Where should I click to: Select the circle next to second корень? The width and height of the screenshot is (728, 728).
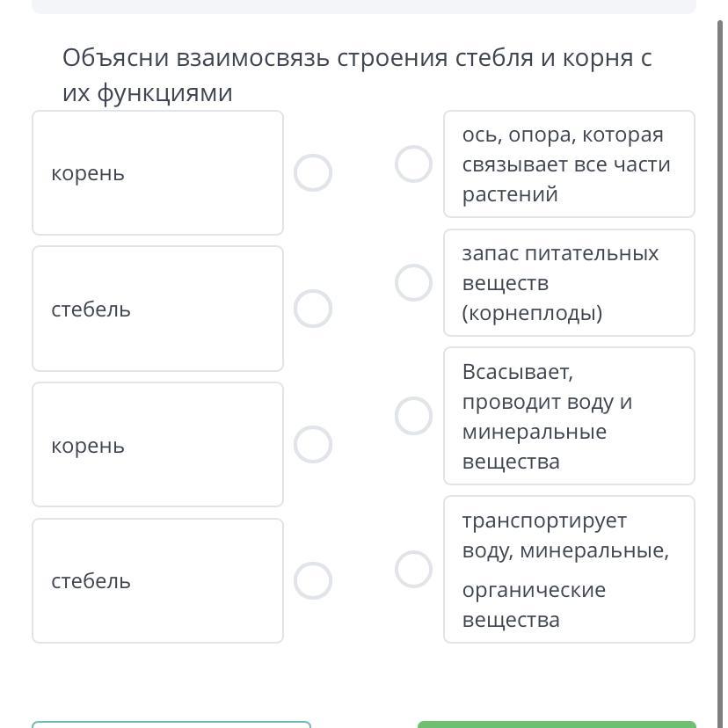tap(313, 445)
